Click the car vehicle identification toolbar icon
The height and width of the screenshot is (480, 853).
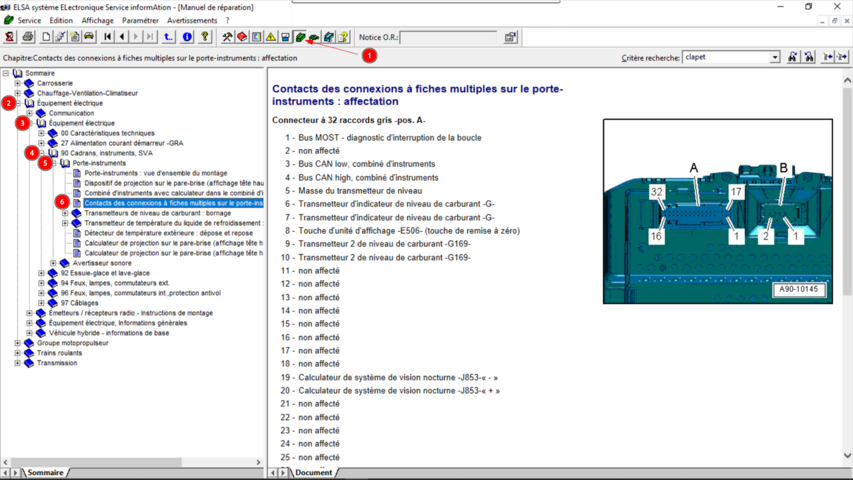(x=89, y=37)
